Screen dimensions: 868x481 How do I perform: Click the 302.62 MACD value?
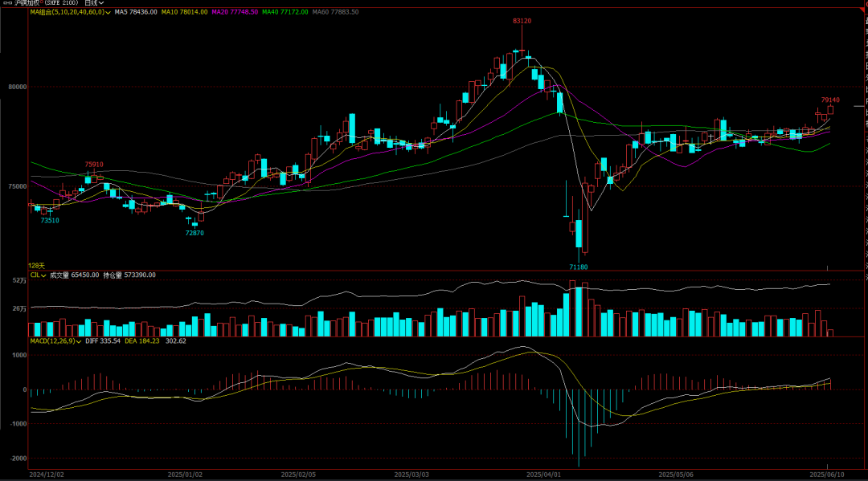(175, 341)
